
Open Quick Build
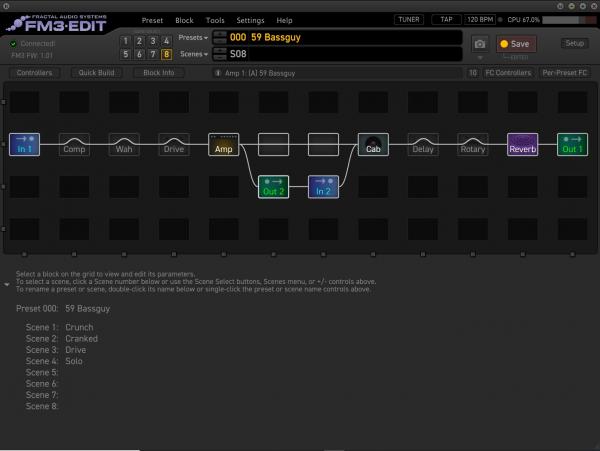96,73
